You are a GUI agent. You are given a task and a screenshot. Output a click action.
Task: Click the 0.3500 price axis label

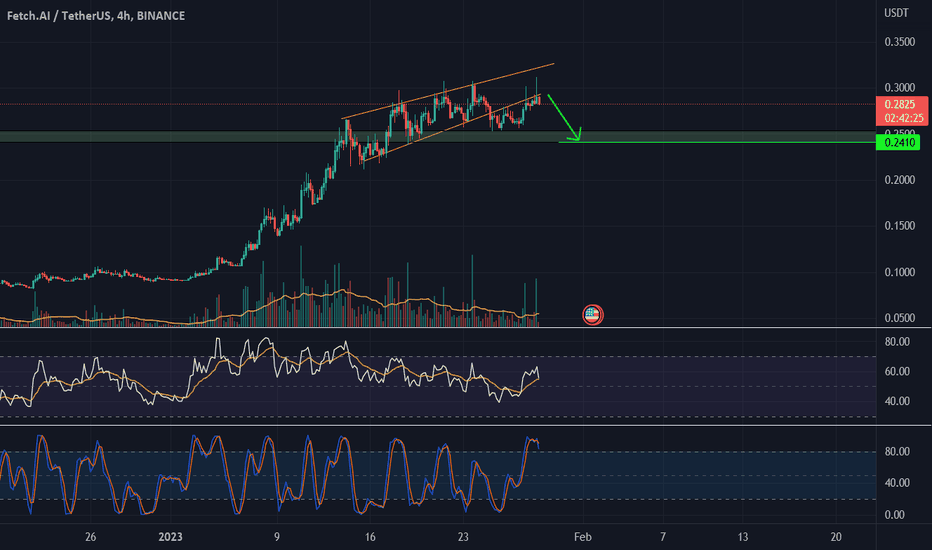pos(899,42)
